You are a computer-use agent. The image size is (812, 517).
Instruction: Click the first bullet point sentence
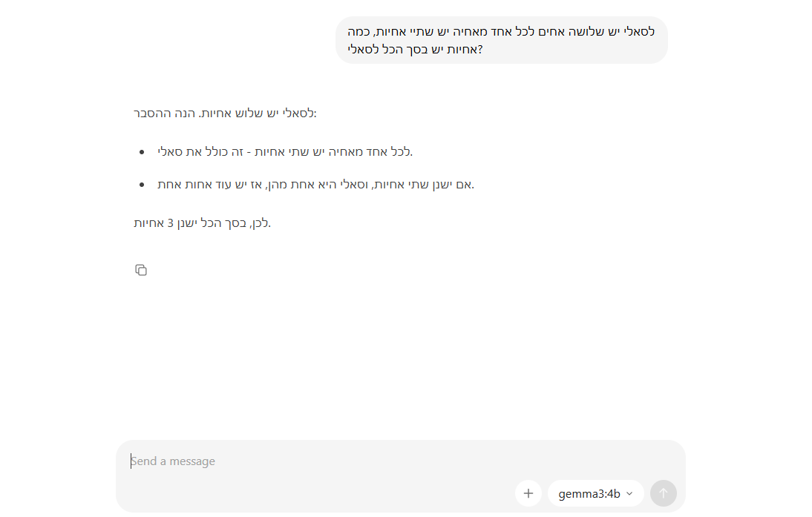point(284,152)
